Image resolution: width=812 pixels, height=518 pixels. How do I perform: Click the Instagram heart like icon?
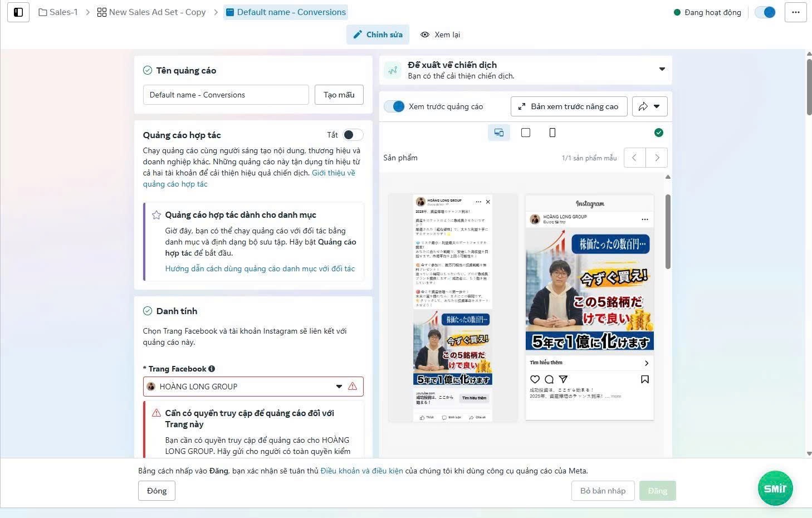click(535, 379)
